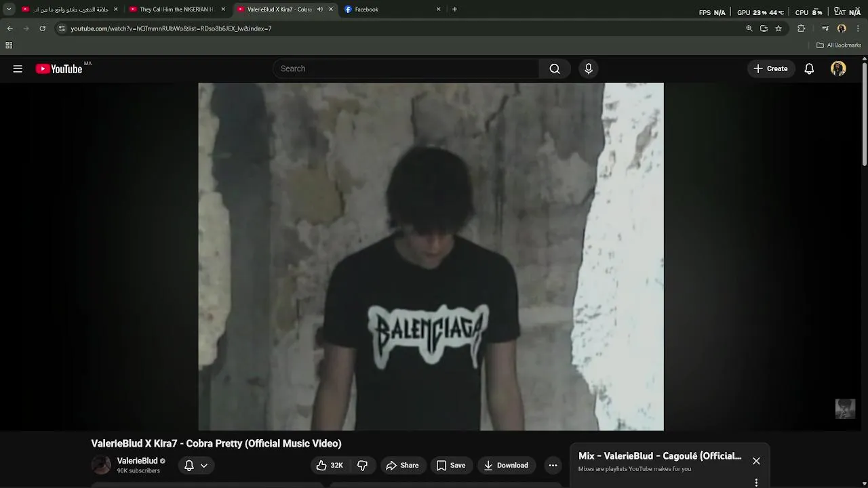Open more actions three-dot menu
The height and width of the screenshot is (488, 868).
click(553, 465)
